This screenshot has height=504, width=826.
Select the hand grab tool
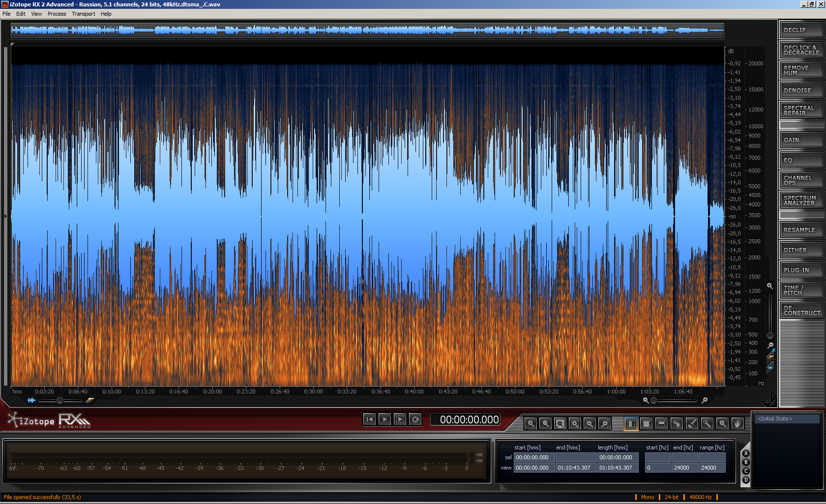737,423
